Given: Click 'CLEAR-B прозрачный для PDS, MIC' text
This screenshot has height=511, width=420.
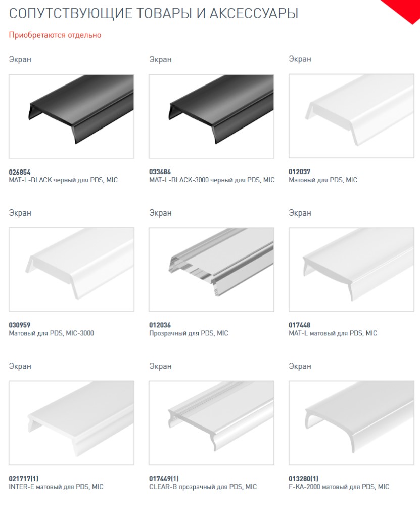Looking at the screenshot, I should click(203, 487).
